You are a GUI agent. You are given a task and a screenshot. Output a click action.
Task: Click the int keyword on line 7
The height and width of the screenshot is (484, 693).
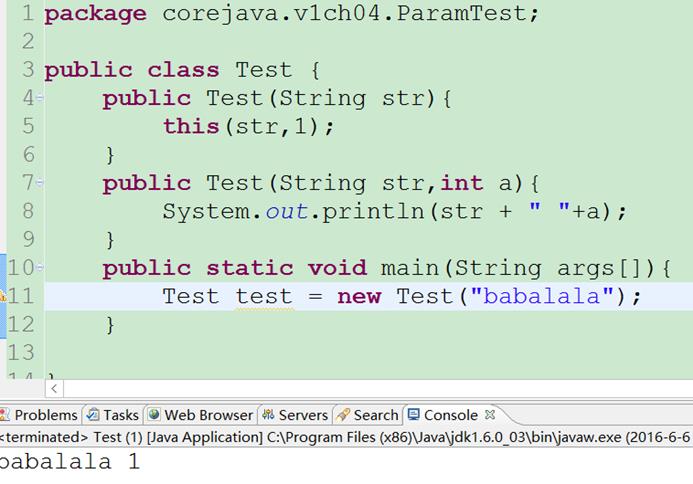(461, 183)
